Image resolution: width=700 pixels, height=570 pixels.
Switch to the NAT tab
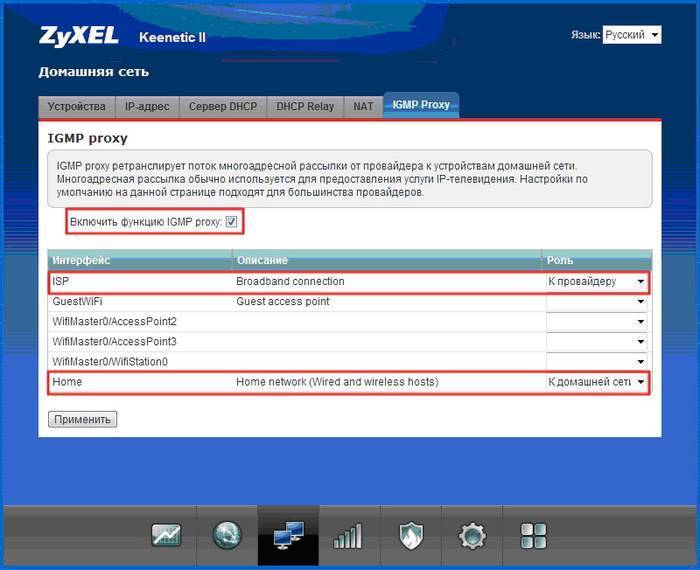point(363,107)
